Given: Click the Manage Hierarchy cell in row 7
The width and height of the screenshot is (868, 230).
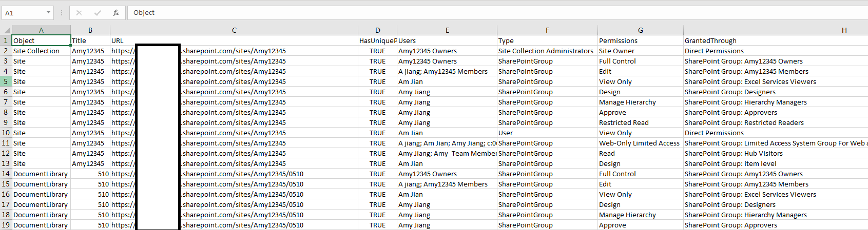Looking at the screenshot, I should (641, 102).
